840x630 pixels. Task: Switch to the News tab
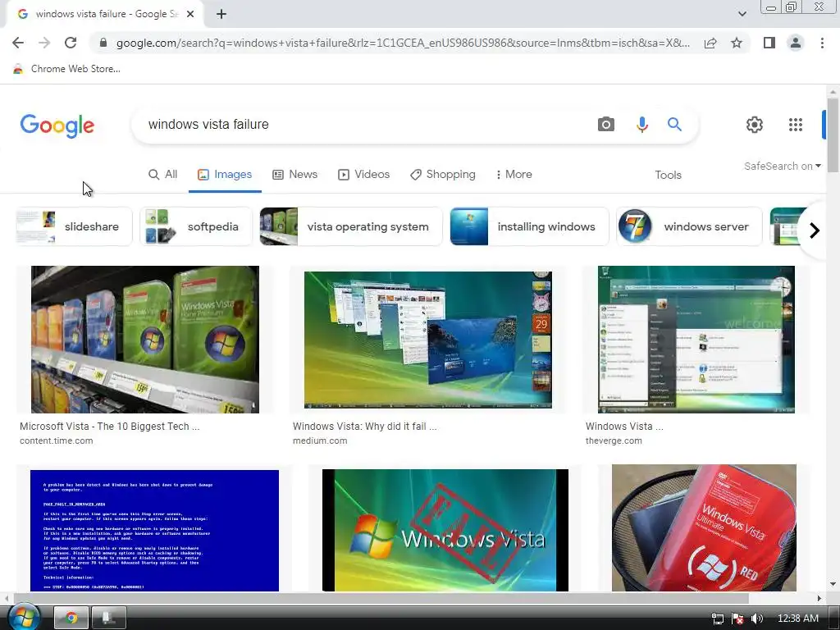(x=295, y=175)
